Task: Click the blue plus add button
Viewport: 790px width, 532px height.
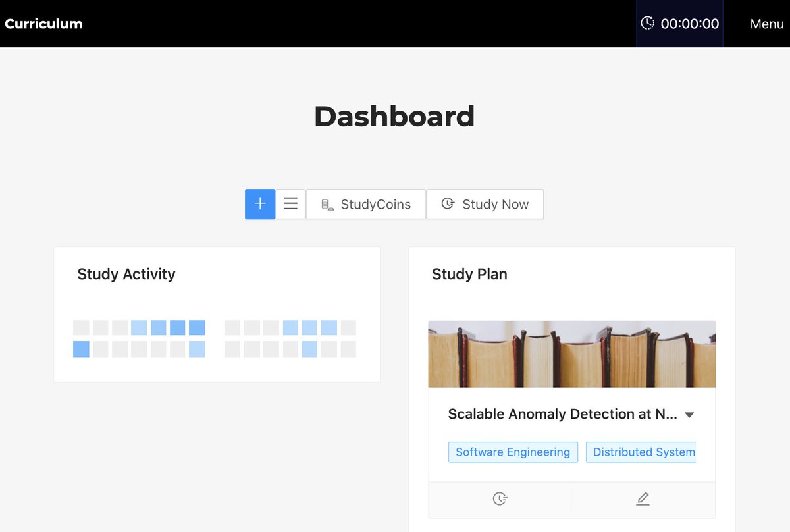Action: [x=260, y=204]
